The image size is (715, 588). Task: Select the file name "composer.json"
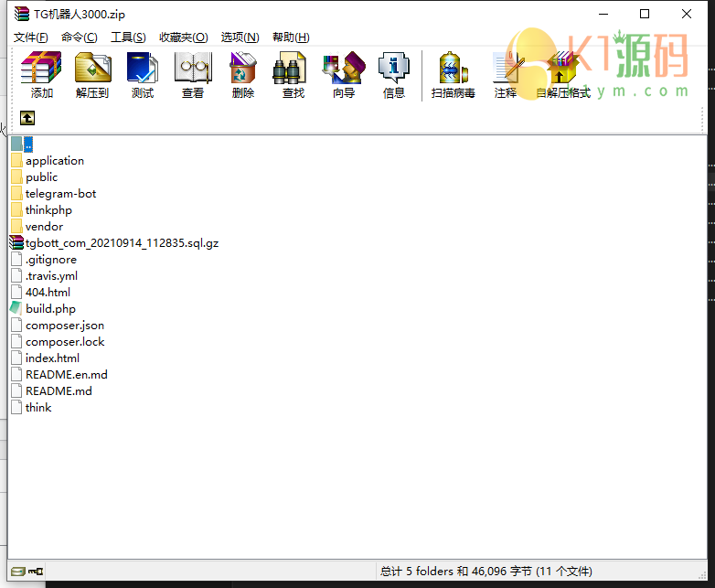tap(65, 326)
